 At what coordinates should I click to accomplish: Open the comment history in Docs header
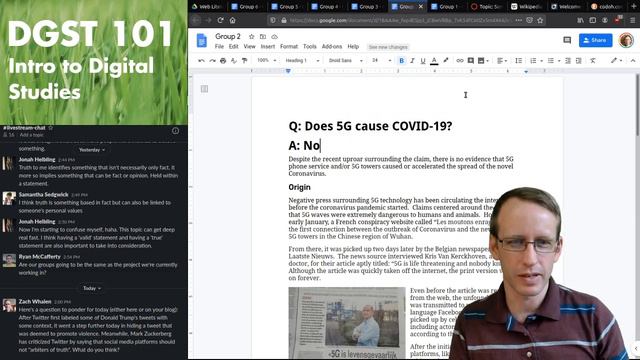567,40
